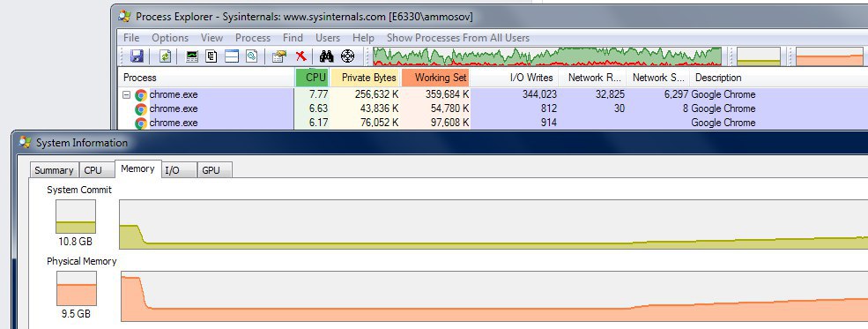Click the red X Kill Process icon
Screen dimensions: 868x329
pyautogui.click(x=300, y=56)
